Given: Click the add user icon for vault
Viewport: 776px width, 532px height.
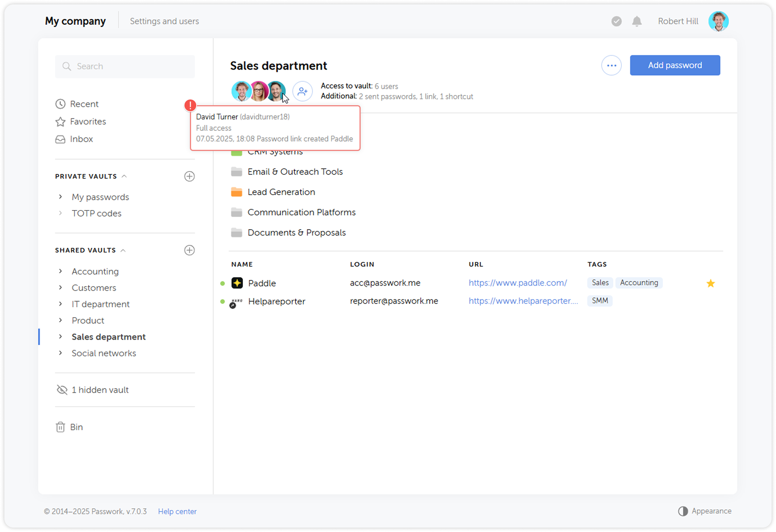Looking at the screenshot, I should pos(303,91).
